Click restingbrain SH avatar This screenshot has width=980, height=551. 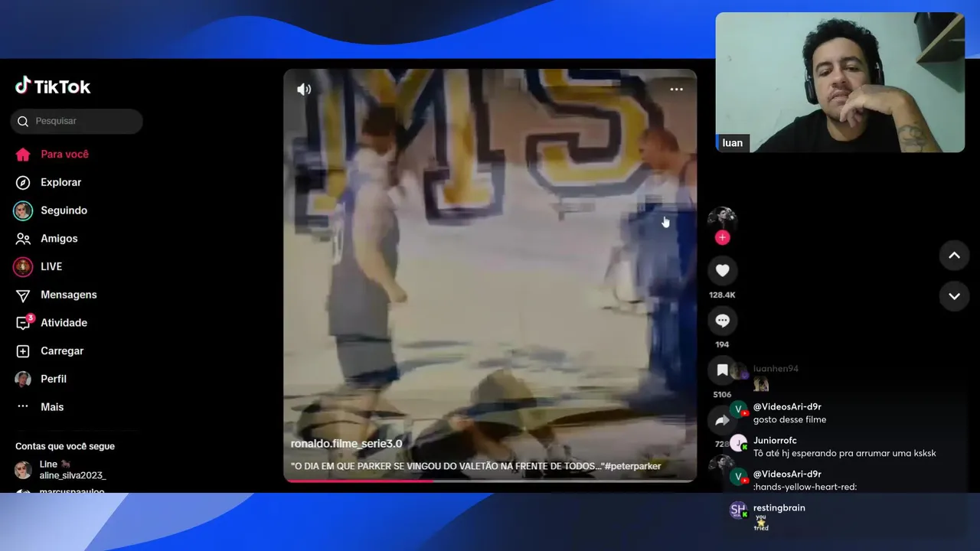click(x=738, y=510)
